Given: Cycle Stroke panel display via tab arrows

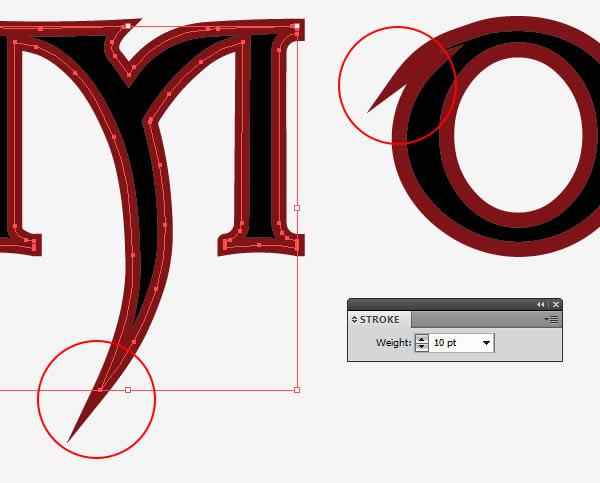Looking at the screenshot, I should click(x=354, y=320).
